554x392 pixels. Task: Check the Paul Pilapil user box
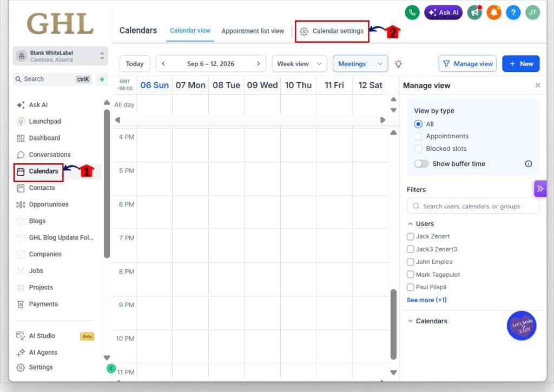pos(410,288)
